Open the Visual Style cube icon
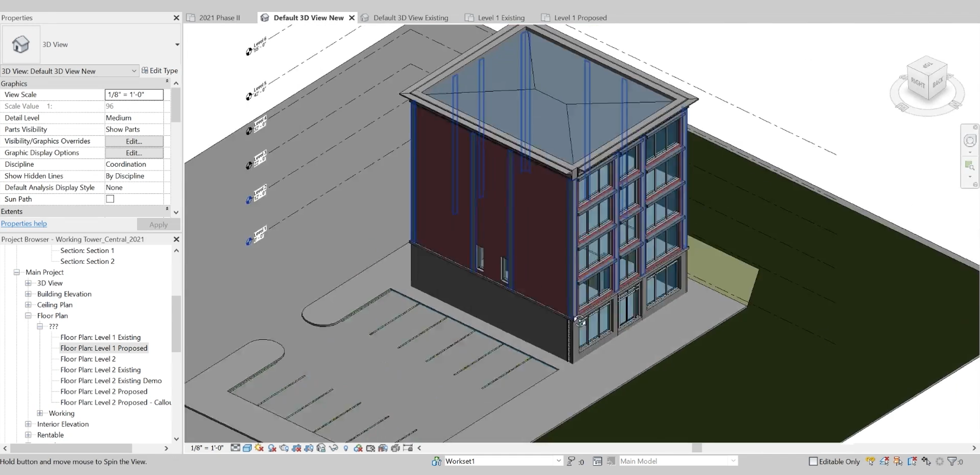Screen dimensions: 980x475 coord(247,448)
